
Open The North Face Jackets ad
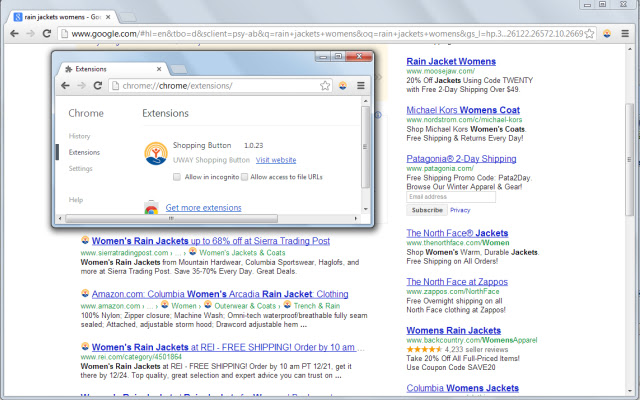tap(457, 233)
